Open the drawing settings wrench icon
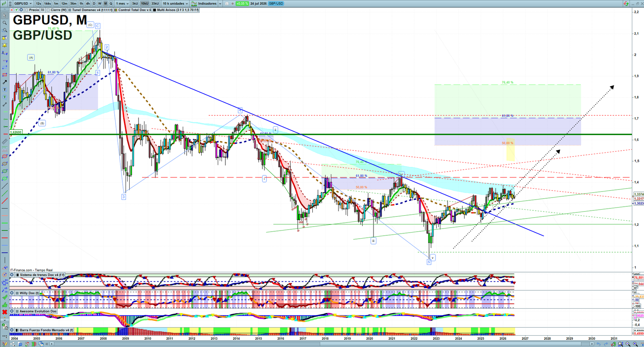 pos(4,326)
